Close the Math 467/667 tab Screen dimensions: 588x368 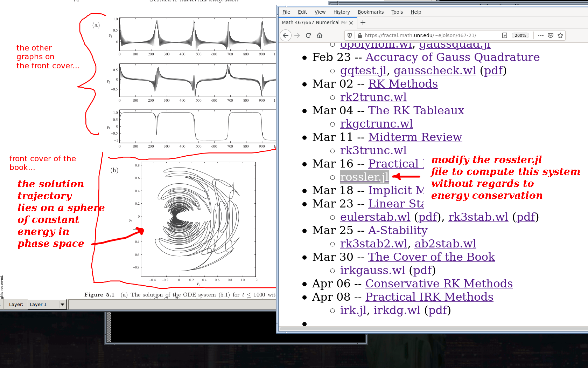pos(351,22)
